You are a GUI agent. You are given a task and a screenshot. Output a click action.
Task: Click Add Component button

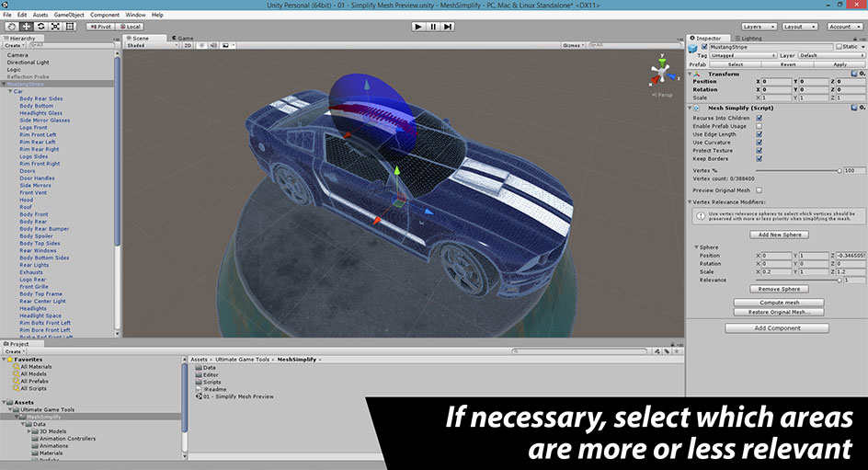click(x=777, y=328)
